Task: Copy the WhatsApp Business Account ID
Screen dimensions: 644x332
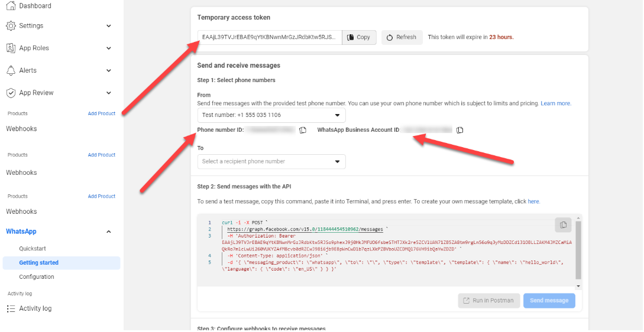Action: [460, 130]
